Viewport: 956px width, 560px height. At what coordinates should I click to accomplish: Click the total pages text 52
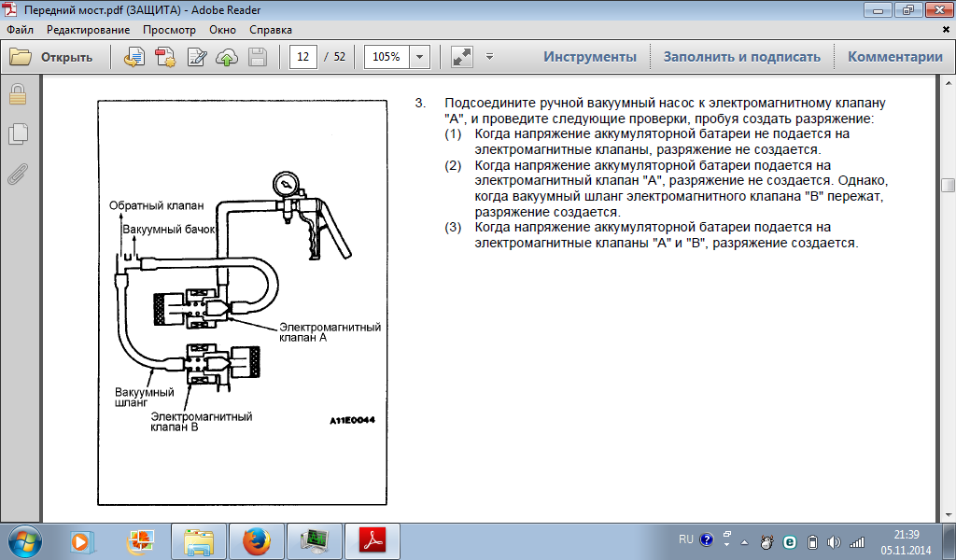(x=340, y=57)
